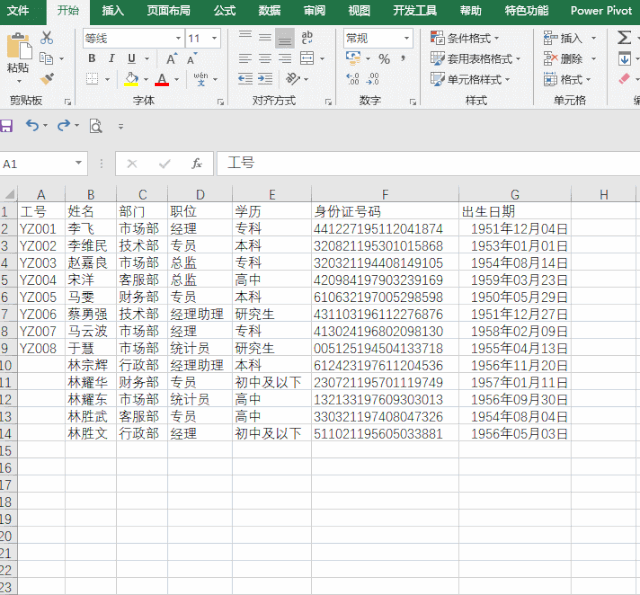Select the Format Painter brush
This screenshot has width=640, height=595.
(x=47, y=79)
